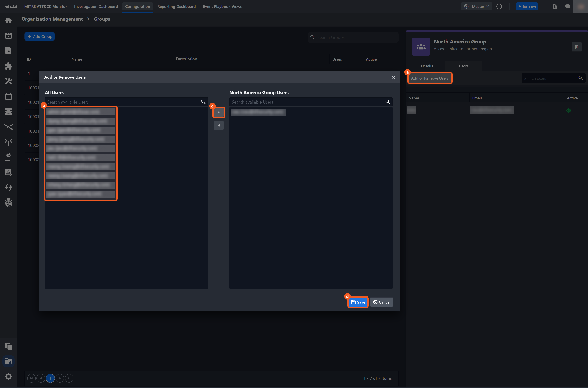Go to next page of groups

point(60,378)
